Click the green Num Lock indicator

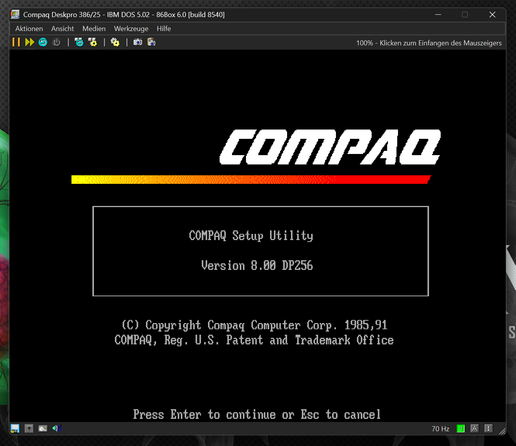coord(461,428)
